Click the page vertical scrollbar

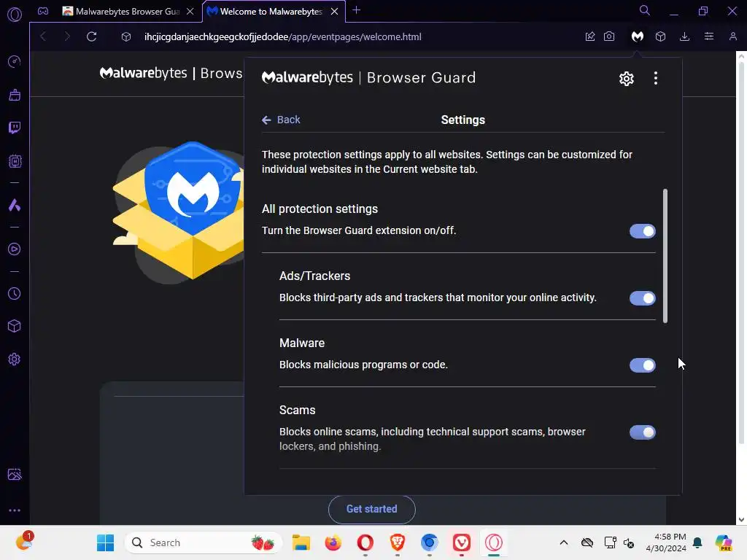click(x=741, y=252)
